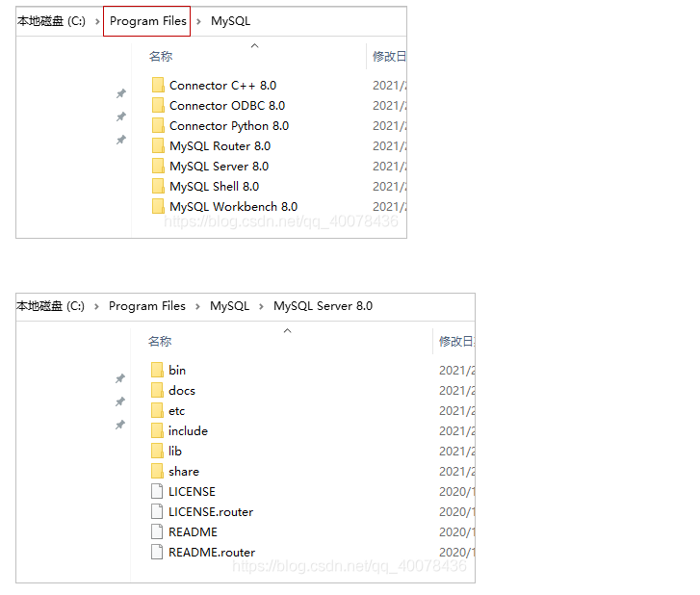Select the etc folder icon
Viewport: 700px width, 595px height.
(x=157, y=410)
